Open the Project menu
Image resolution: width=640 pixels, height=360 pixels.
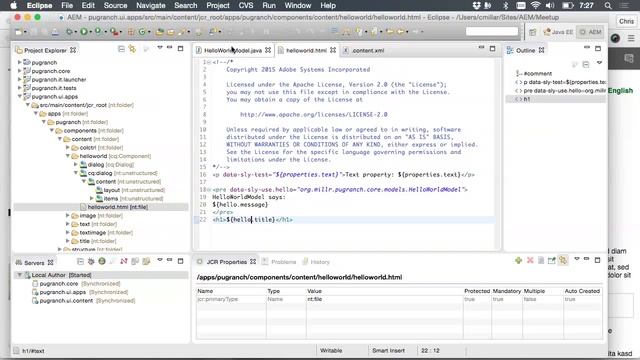218,5
